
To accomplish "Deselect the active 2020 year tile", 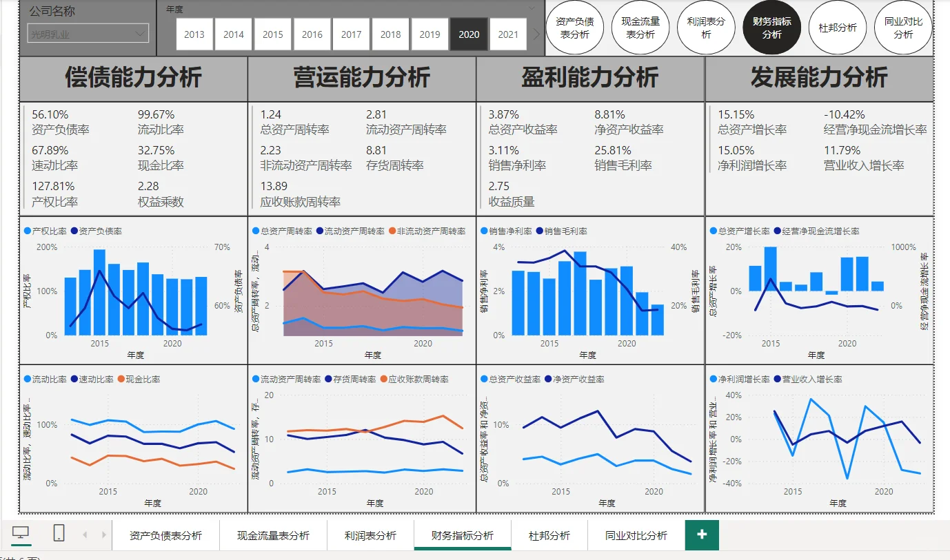I will pos(469,34).
